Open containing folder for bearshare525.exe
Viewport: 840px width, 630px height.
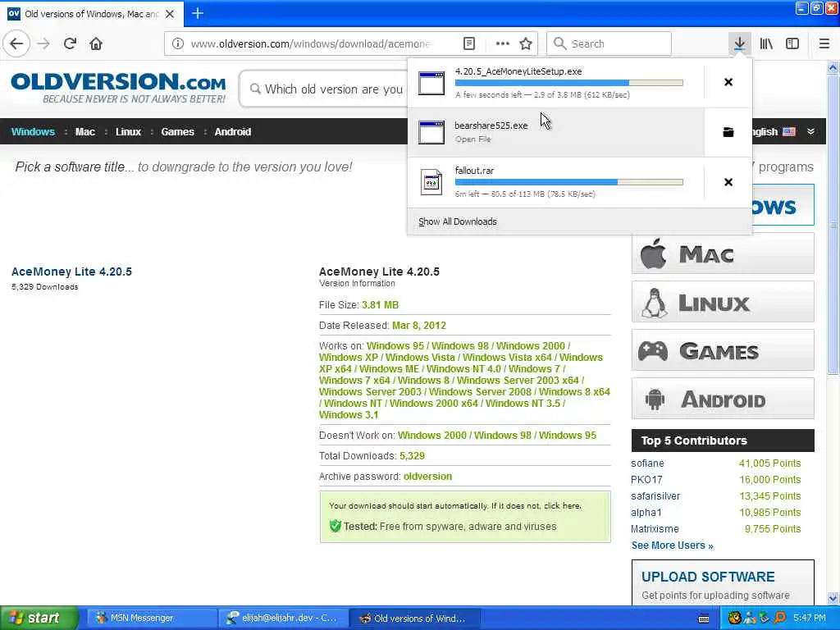point(728,132)
